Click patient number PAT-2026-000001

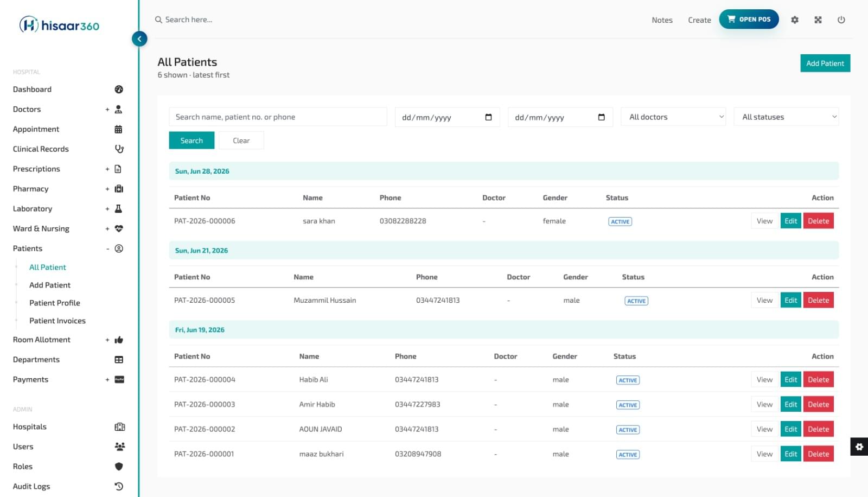(204, 454)
